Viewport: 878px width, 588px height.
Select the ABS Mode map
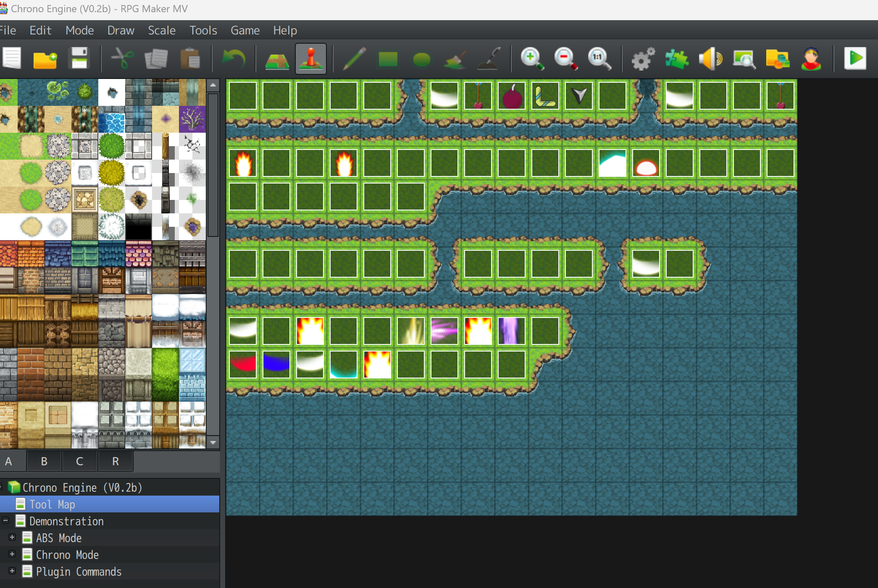click(x=59, y=538)
